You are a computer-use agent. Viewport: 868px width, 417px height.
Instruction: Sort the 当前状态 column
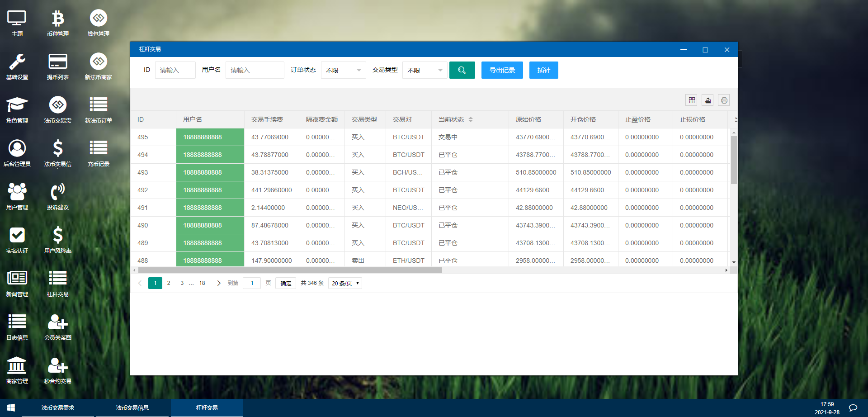[x=471, y=119]
